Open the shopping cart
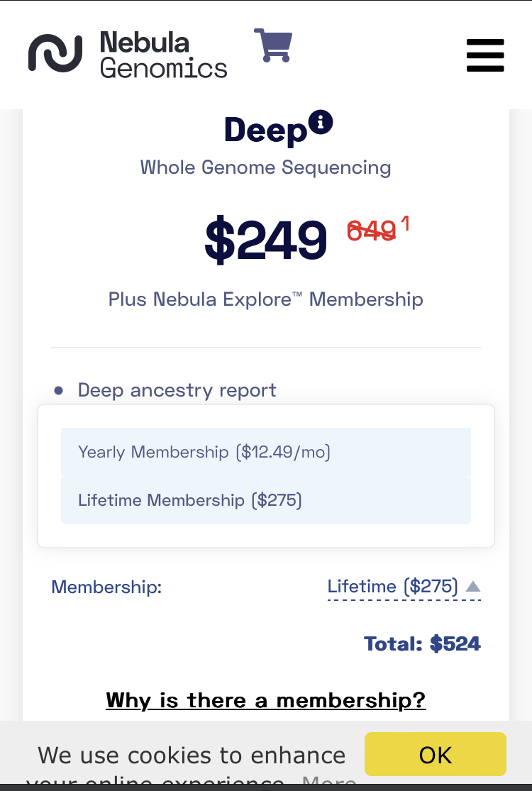This screenshot has width=532, height=791. 273,45
